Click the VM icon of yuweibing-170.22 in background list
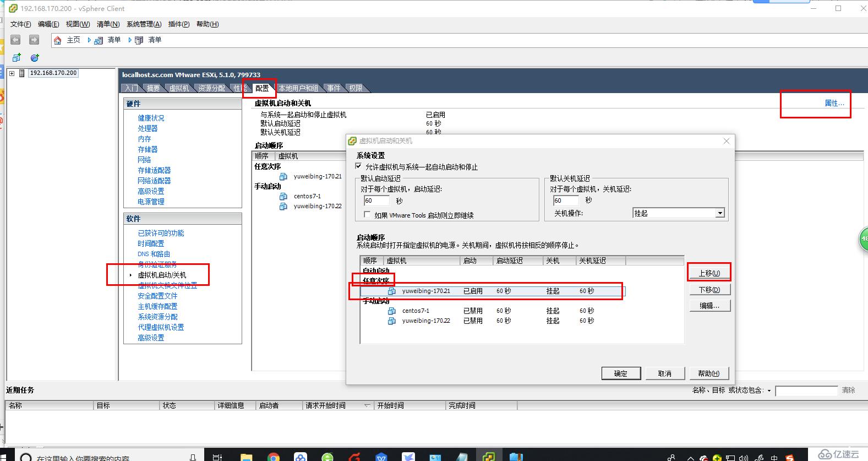 283,206
